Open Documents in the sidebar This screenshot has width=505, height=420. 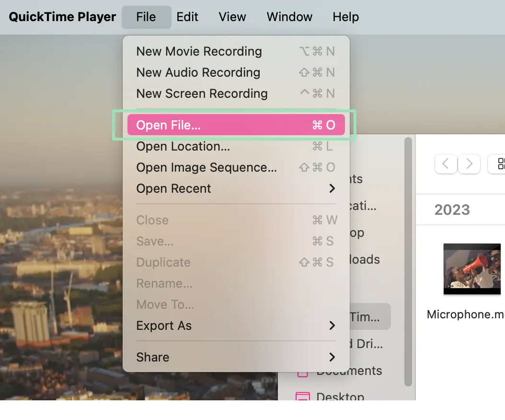349,371
